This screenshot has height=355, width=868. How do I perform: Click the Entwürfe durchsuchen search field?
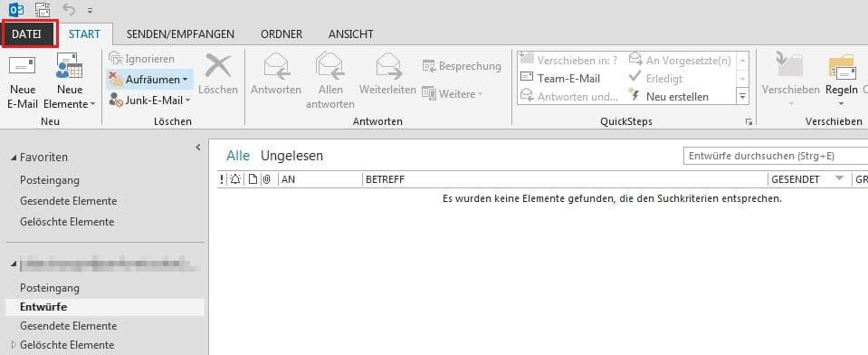click(x=776, y=156)
